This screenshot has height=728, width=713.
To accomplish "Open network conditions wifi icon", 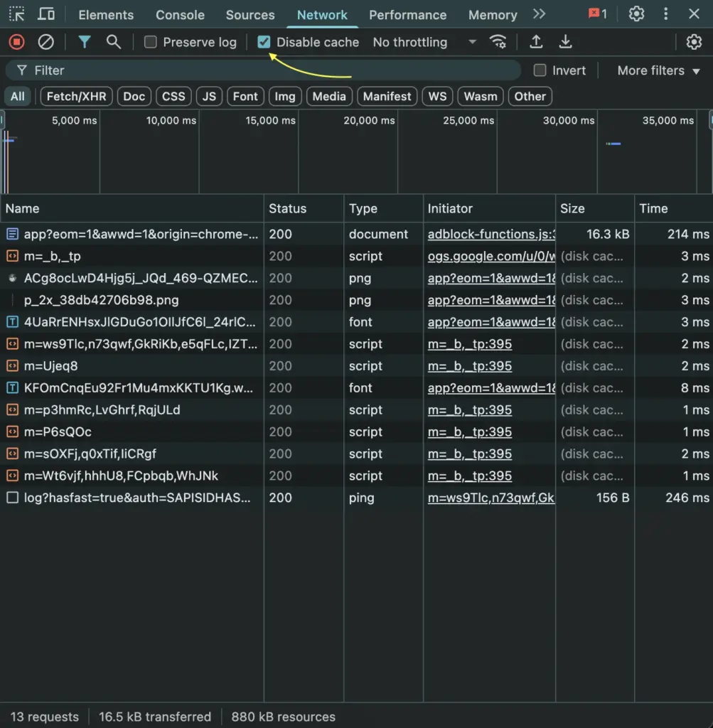I will [498, 42].
